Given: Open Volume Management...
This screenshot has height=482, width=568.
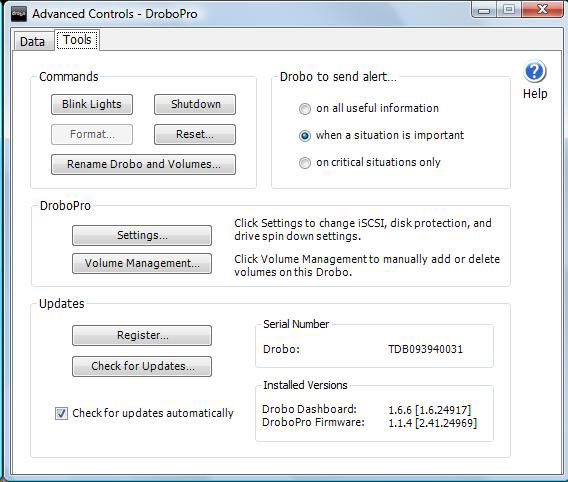Looking at the screenshot, I should tap(142, 263).
